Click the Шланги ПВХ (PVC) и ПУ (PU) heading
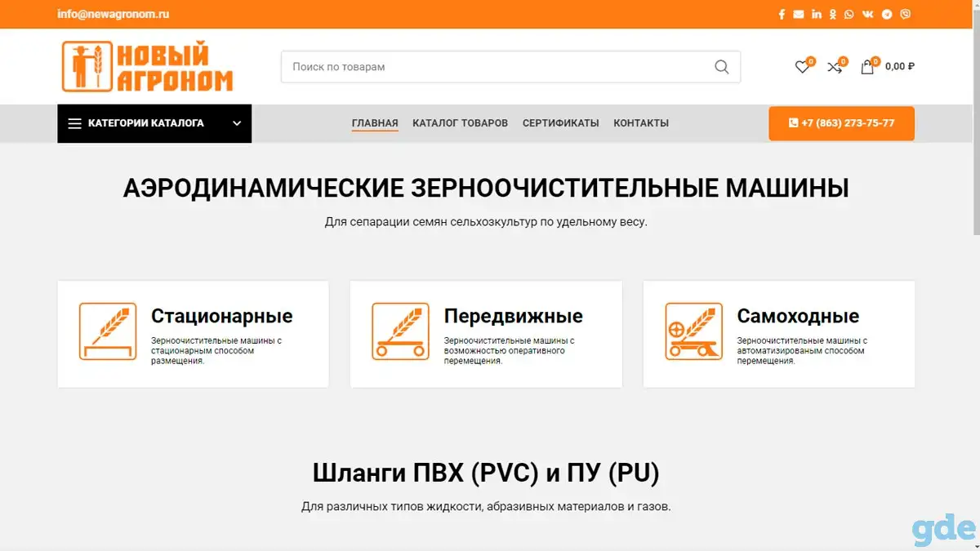This screenshot has height=551, width=980. coord(486,473)
